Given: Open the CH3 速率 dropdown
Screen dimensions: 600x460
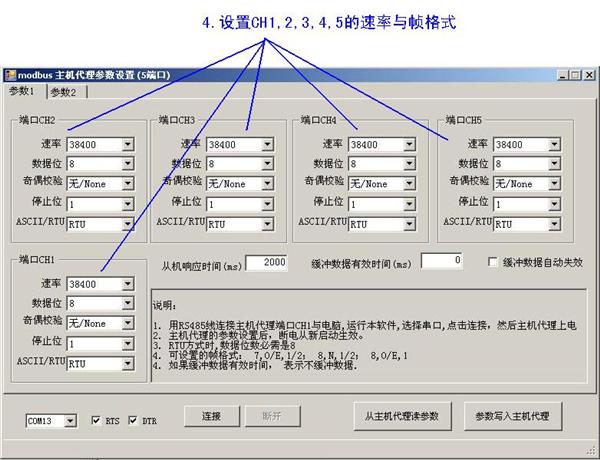Looking at the screenshot, I should coord(240,145).
